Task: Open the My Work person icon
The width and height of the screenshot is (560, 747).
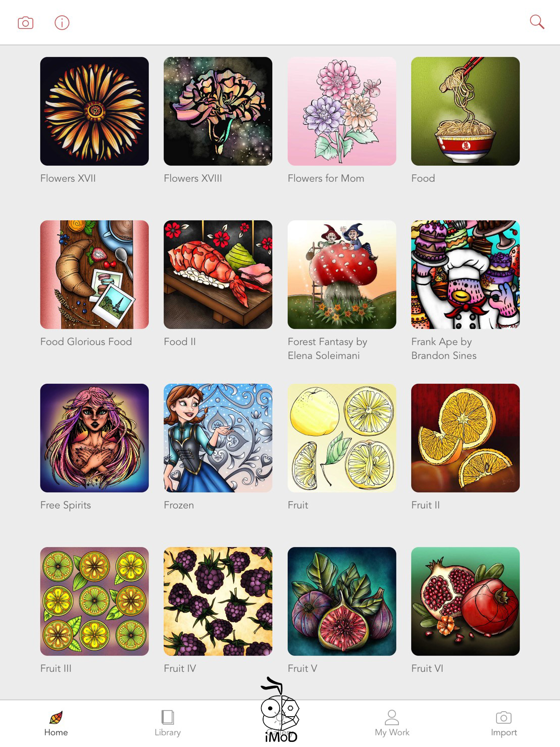Action: pos(392,717)
